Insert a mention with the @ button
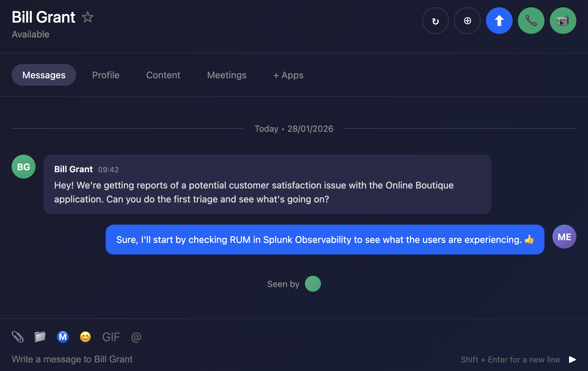 [x=136, y=337]
